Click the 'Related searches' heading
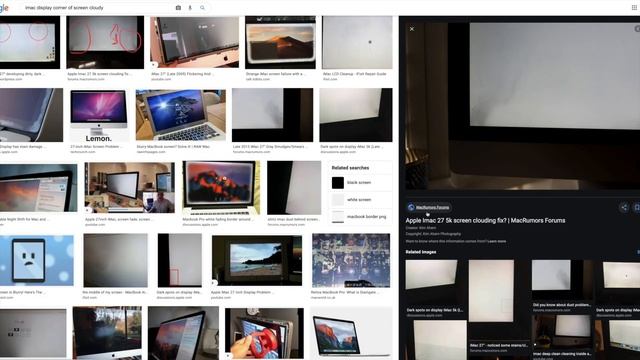The height and width of the screenshot is (360, 640). pos(350,168)
